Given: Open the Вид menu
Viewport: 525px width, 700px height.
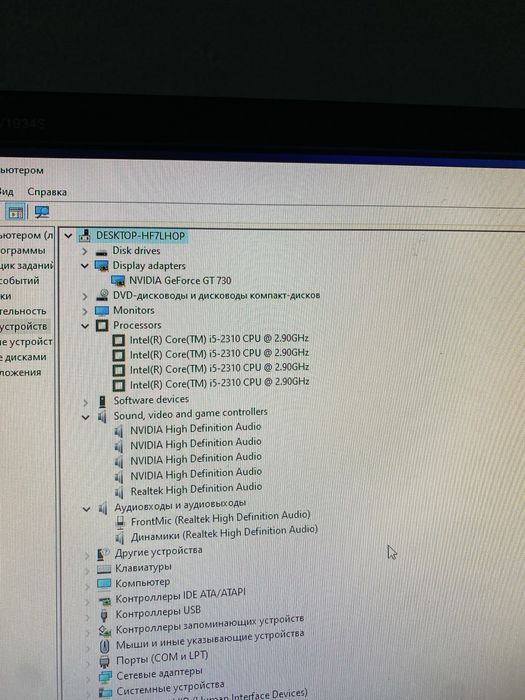Looking at the screenshot, I should [x=7, y=192].
